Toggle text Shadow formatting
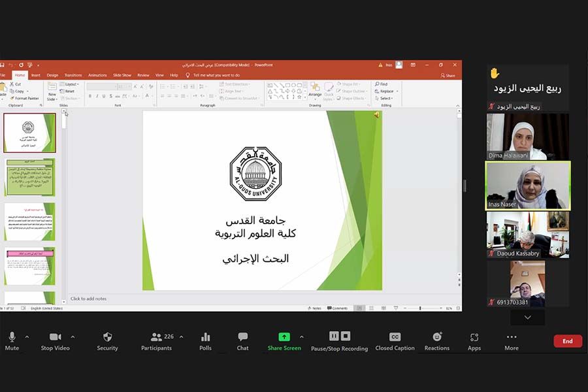 click(x=111, y=97)
